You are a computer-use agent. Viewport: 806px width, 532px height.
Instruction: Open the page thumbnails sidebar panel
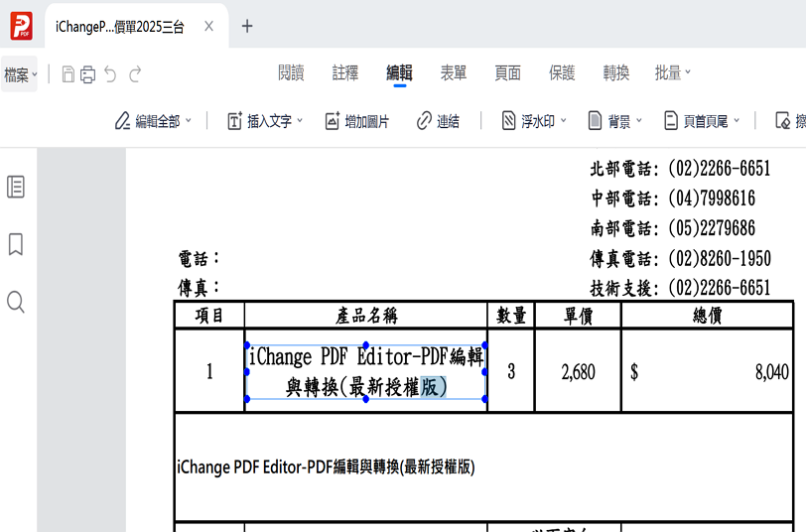tap(16, 187)
